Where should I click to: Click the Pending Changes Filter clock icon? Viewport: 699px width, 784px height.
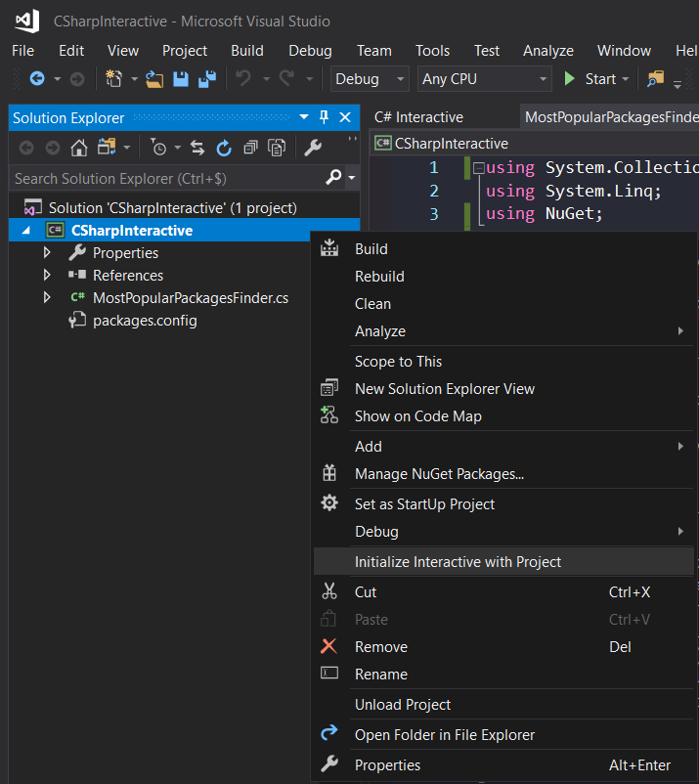click(x=158, y=148)
